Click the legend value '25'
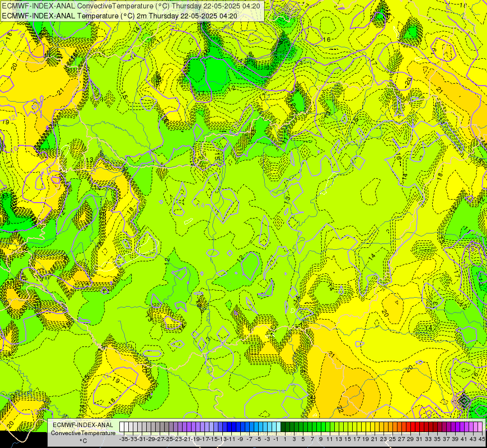487x448 pixels. click(x=392, y=440)
